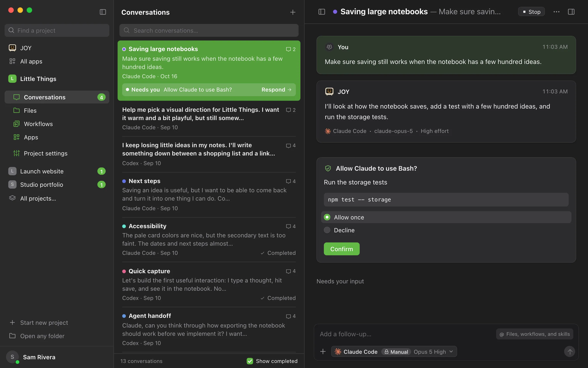Screen dimensions: 588x368
Task: Open the Workflows section
Action: pyautogui.click(x=57, y=124)
